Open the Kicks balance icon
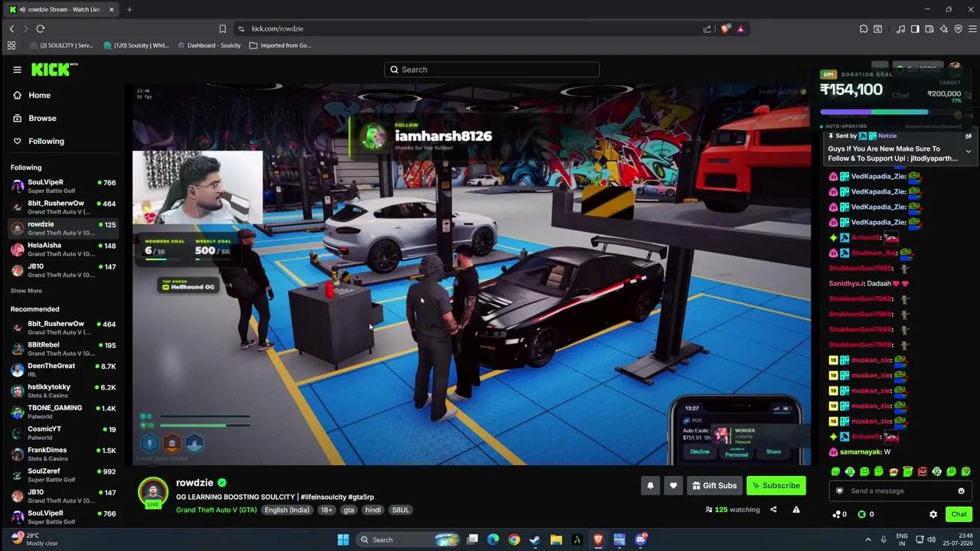 coord(865,514)
